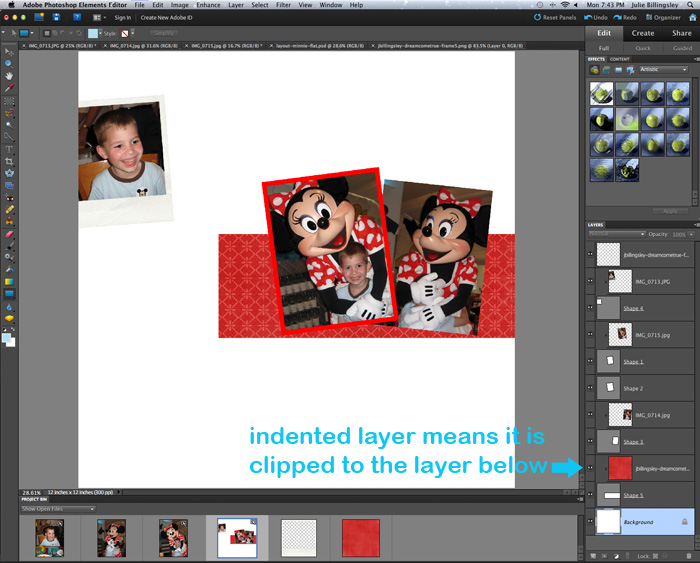Select the Horizontal Type tool
This screenshot has height=563, width=700.
(9, 150)
